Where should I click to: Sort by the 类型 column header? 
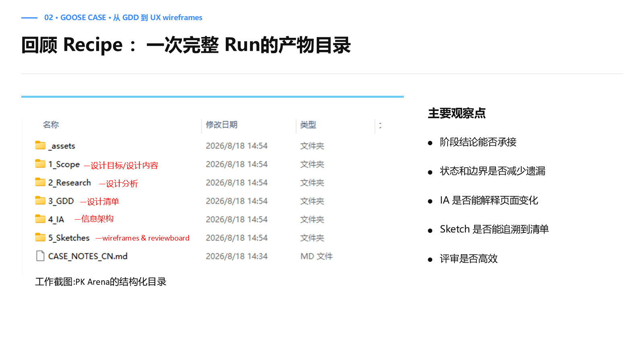(308, 125)
